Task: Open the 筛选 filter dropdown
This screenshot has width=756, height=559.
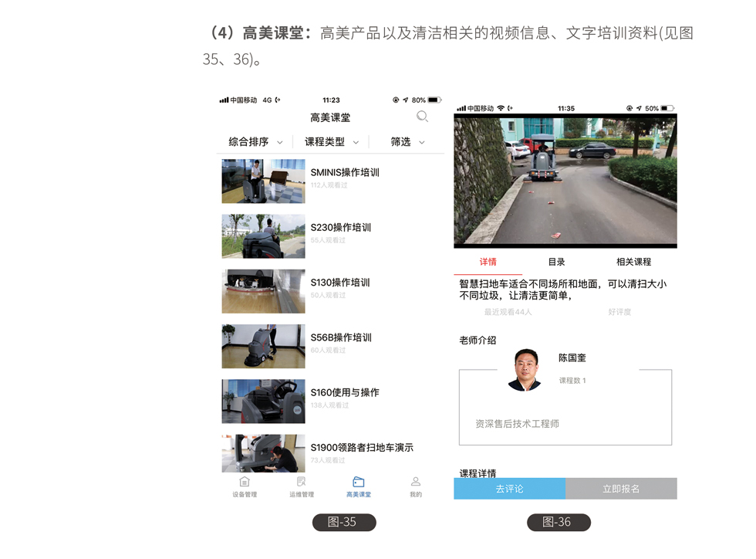Action: coord(407,142)
